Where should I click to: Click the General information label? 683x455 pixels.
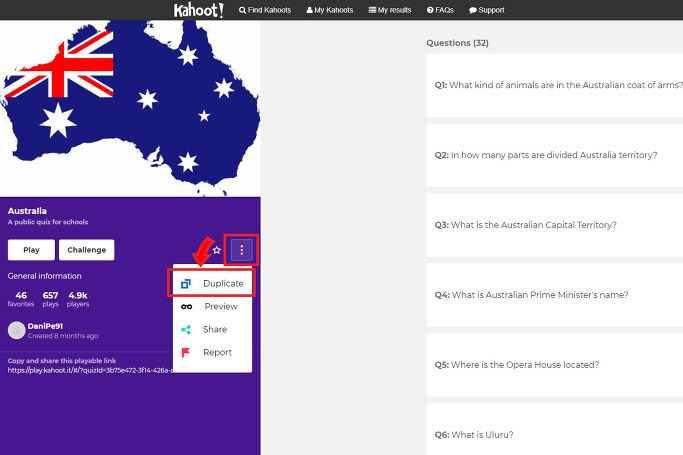point(44,276)
